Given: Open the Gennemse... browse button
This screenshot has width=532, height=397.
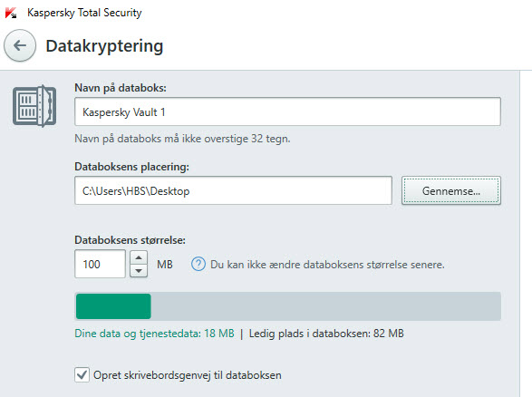Looking at the screenshot, I should tap(451, 190).
